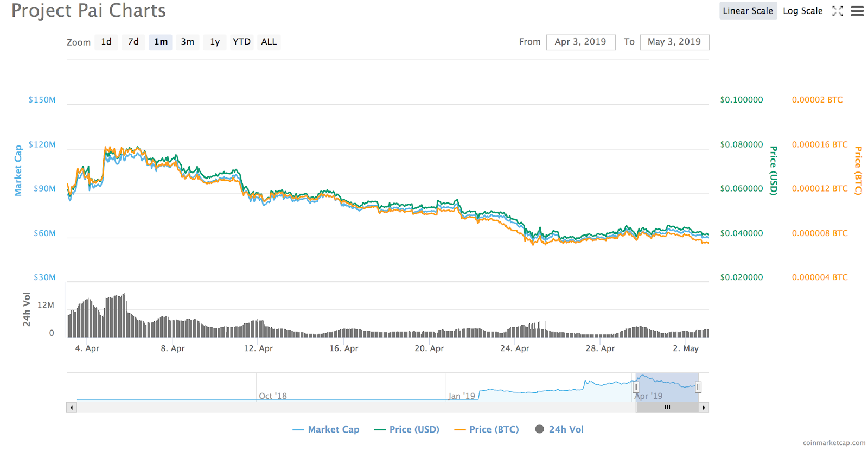Click the 24h Vol axis title
The height and width of the screenshot is (451, 868).
[x=27, y=309]
